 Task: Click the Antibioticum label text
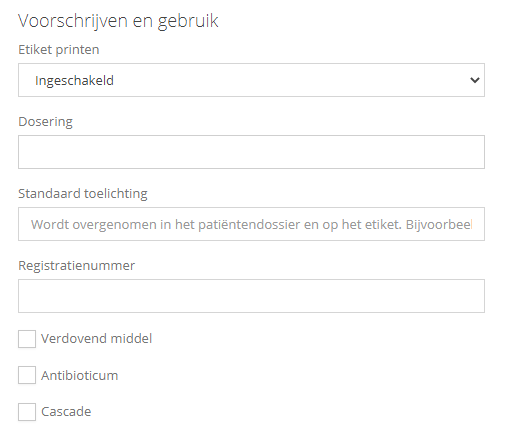tap(79, 375)
